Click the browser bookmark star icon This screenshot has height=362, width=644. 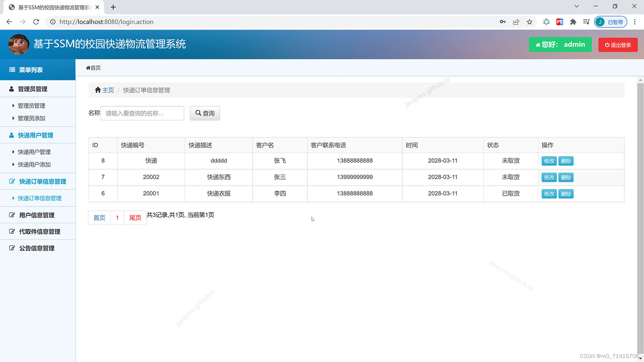(529, 22)
